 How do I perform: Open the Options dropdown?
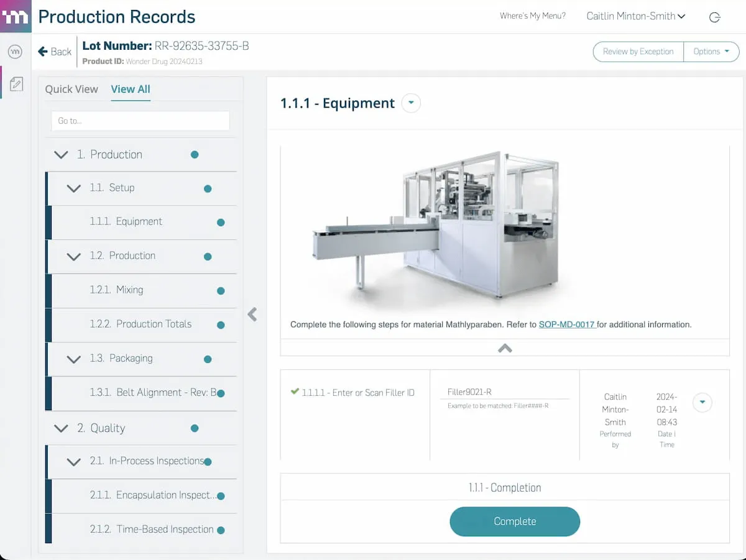pos(711,52)
